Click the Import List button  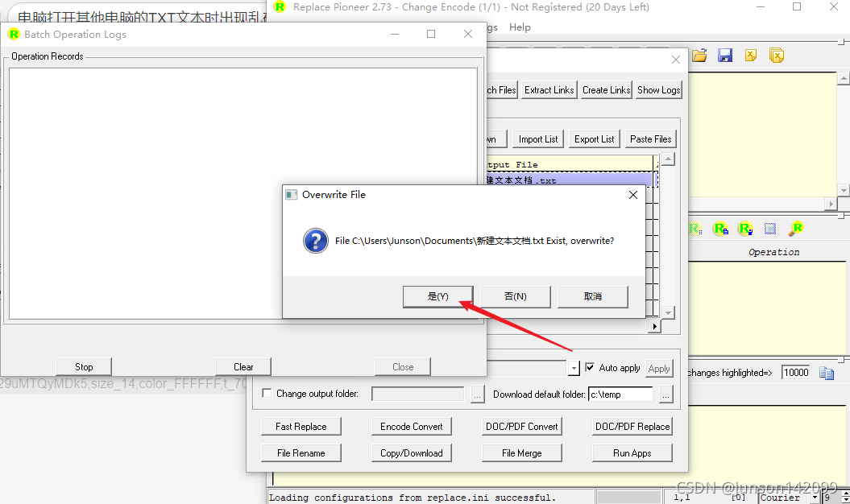pos(538,139)
